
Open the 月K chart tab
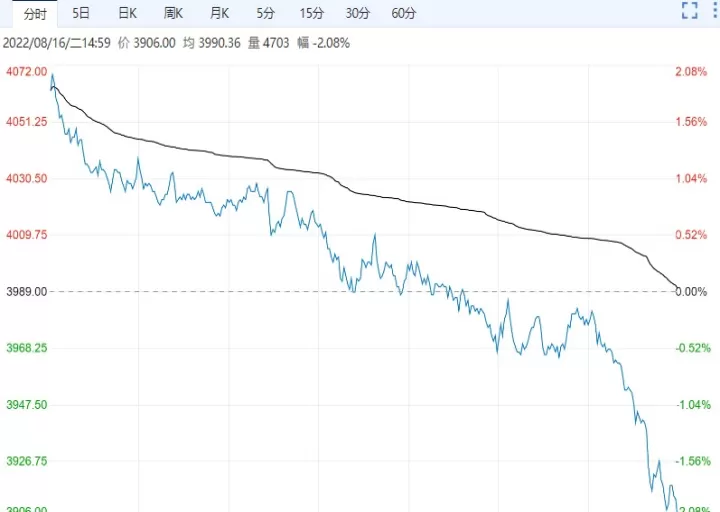point(219,13)
